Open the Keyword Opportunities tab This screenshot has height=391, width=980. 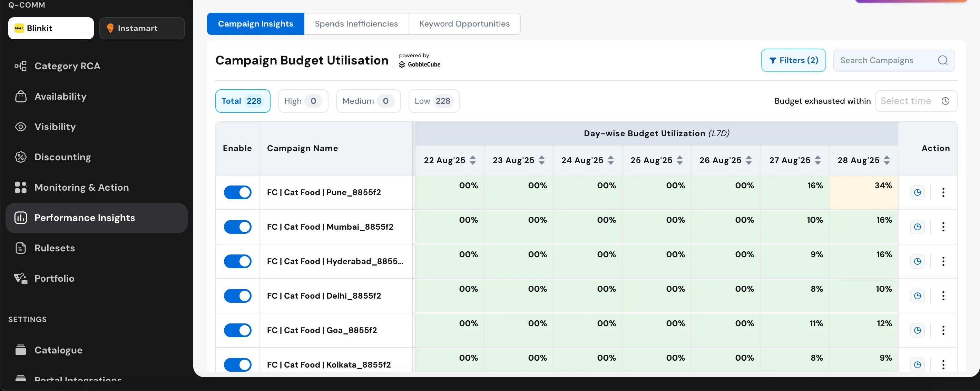464,24
